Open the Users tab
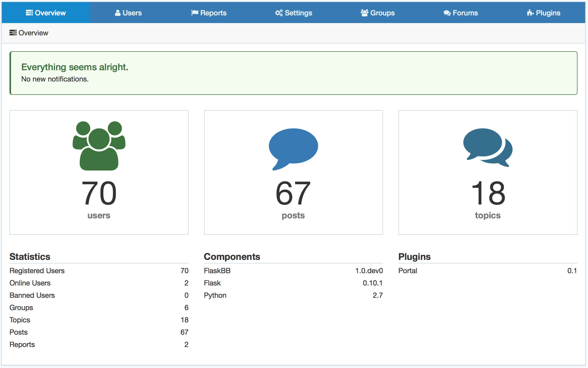 coord(132,13)
